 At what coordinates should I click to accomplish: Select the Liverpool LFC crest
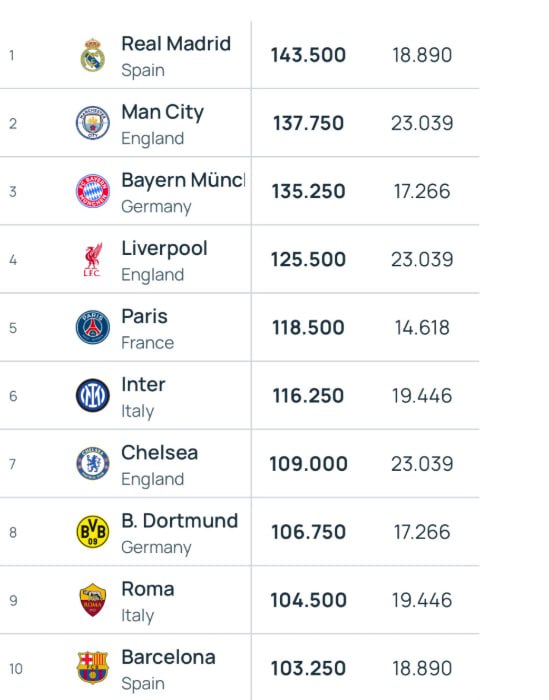coord(93,259)
